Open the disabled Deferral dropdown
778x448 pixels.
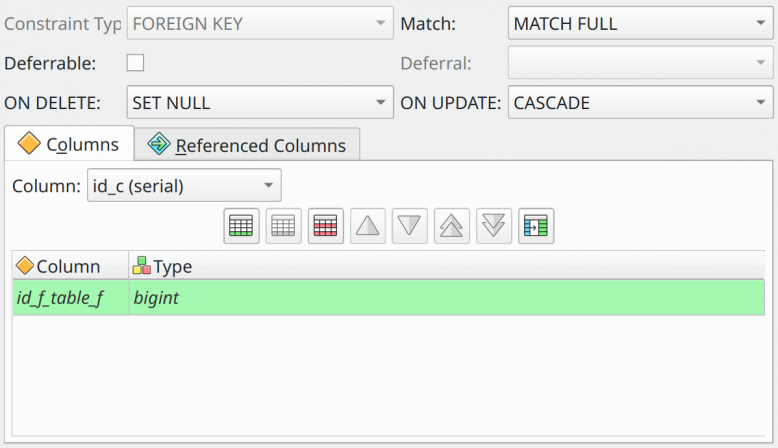pyautogui.click(x=640, y=63)
